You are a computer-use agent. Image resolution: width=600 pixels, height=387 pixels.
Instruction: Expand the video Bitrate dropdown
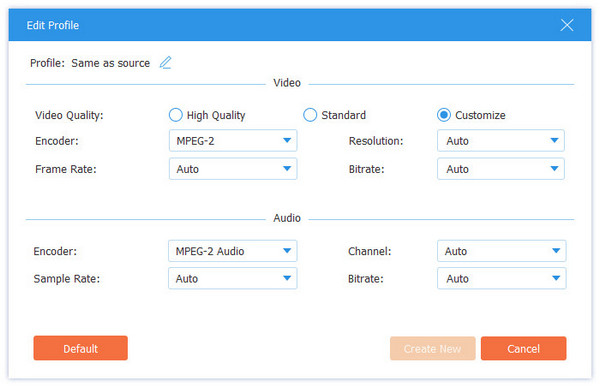[501, 169]
